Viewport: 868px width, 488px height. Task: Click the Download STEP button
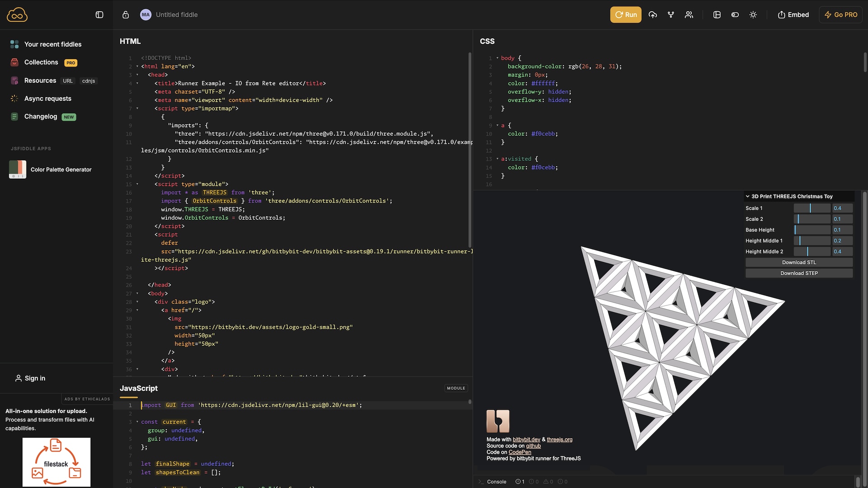tap(799, 273)
